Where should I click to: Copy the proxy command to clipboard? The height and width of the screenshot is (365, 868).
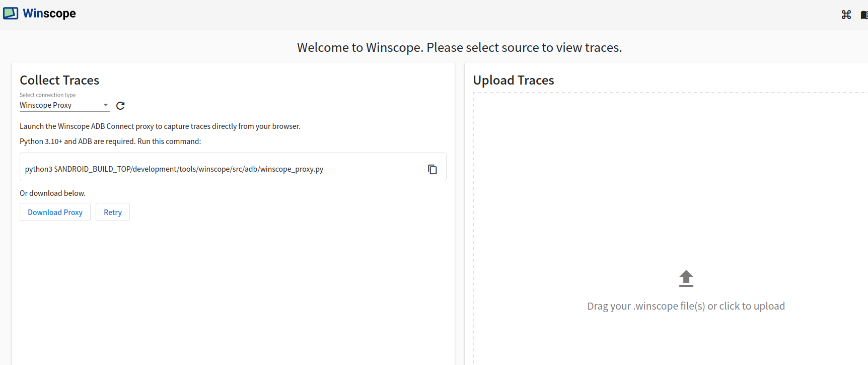pos(432,169)
